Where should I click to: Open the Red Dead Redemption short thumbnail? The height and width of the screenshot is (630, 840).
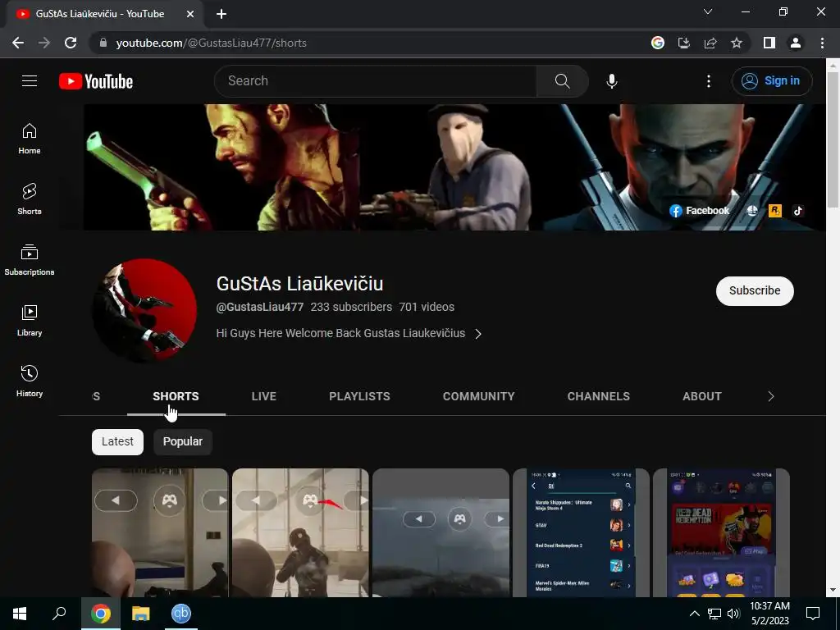[721, 532]
